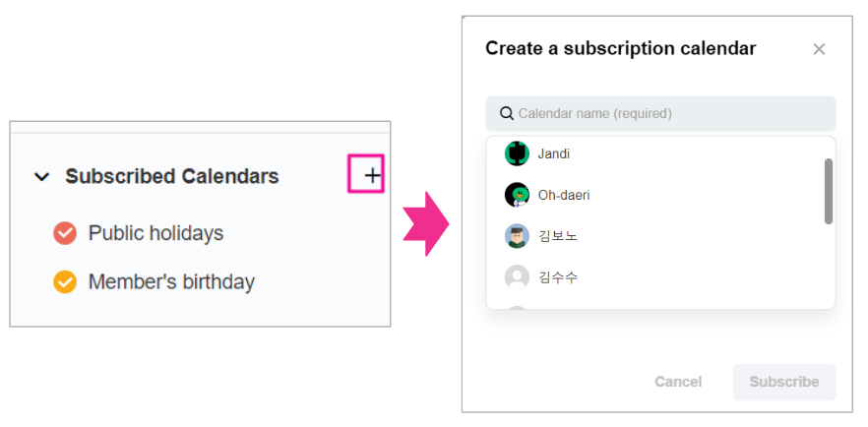Select Oh-daeri from the list

564,195
